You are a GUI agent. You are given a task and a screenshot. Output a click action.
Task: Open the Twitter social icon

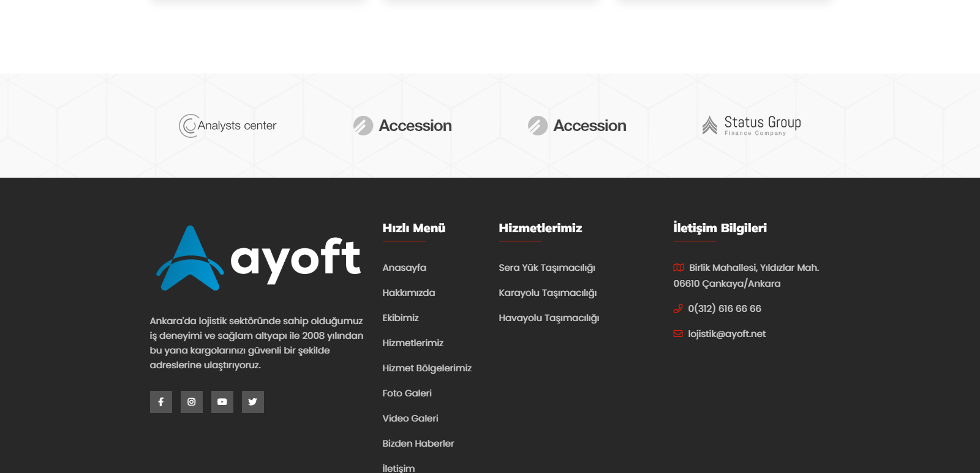click(x=252, y=402)
